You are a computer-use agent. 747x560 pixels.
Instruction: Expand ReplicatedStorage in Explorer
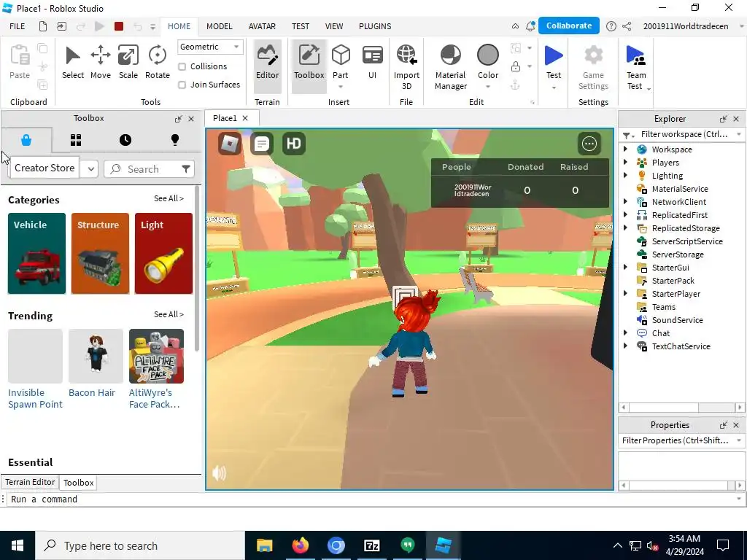(625, 228)
